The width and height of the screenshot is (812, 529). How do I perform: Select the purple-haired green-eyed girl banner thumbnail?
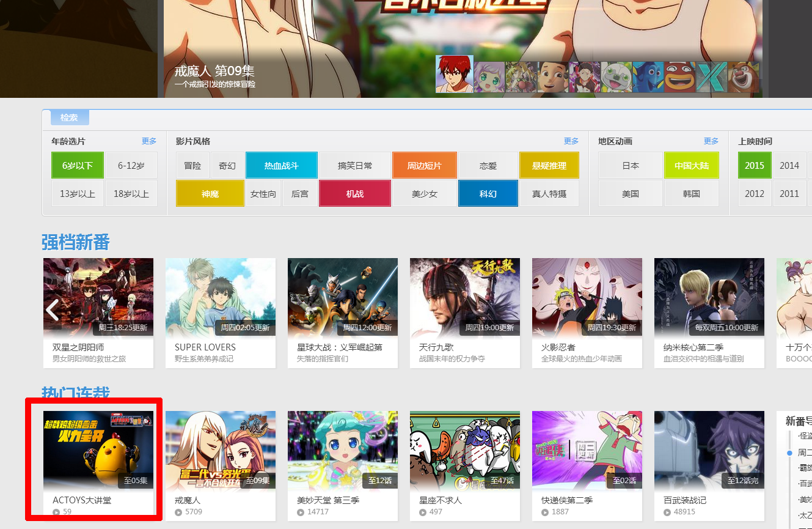pos(489,77)
